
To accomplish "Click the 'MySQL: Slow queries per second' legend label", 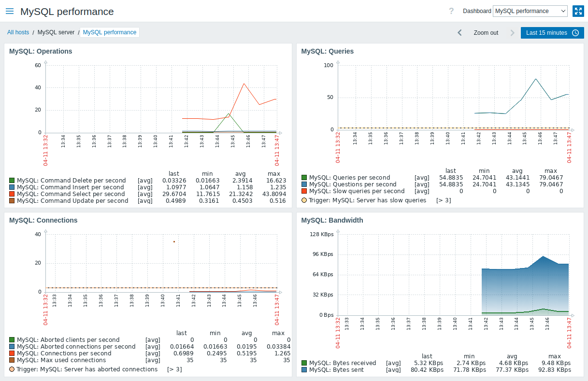I will [357, 191].
